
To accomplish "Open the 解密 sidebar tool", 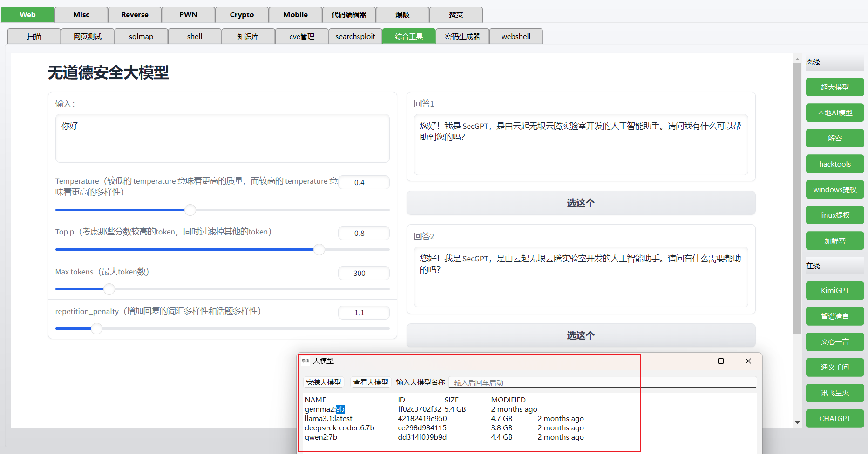I will click(x=834, y=138).
